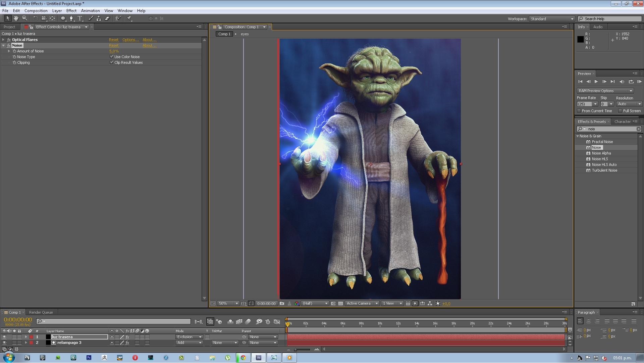Screen dimensions: 644x363
Task: Click the snapshot camera icon in viewer
Action: tap(282, 304)
